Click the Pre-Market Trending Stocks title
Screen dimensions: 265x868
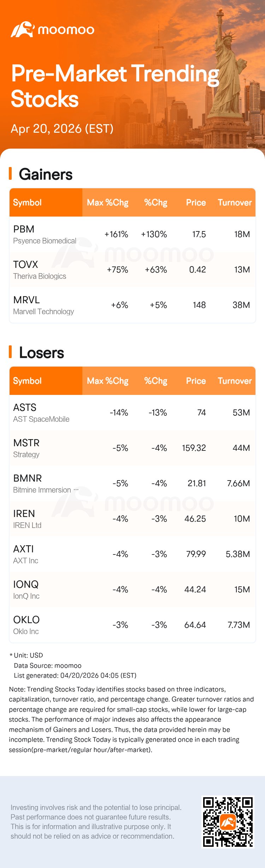[x=115, y=86]
